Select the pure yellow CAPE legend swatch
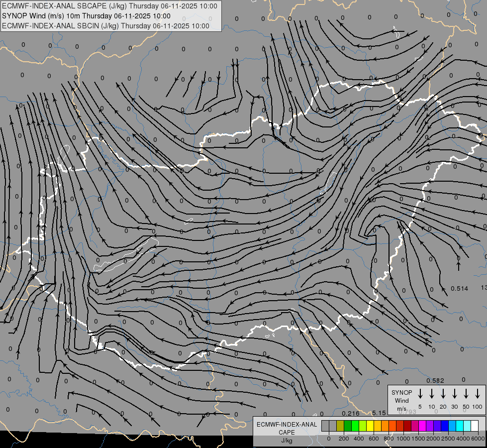 370,426
